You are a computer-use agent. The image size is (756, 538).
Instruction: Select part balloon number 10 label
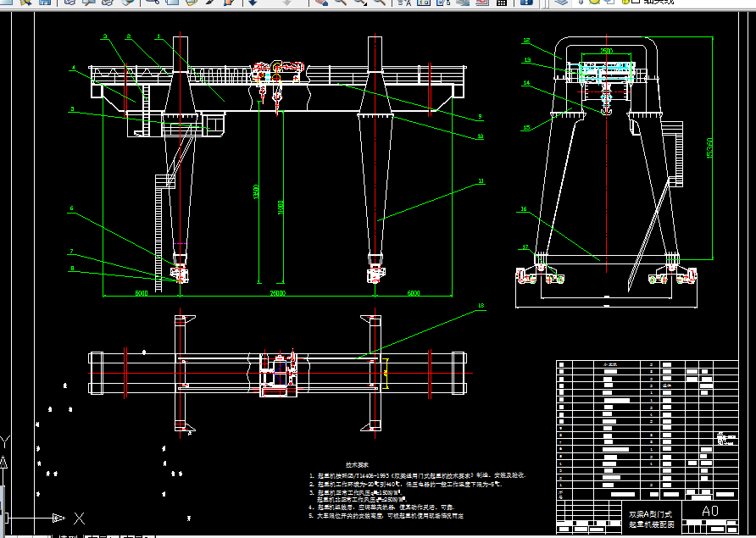[481, 136]
